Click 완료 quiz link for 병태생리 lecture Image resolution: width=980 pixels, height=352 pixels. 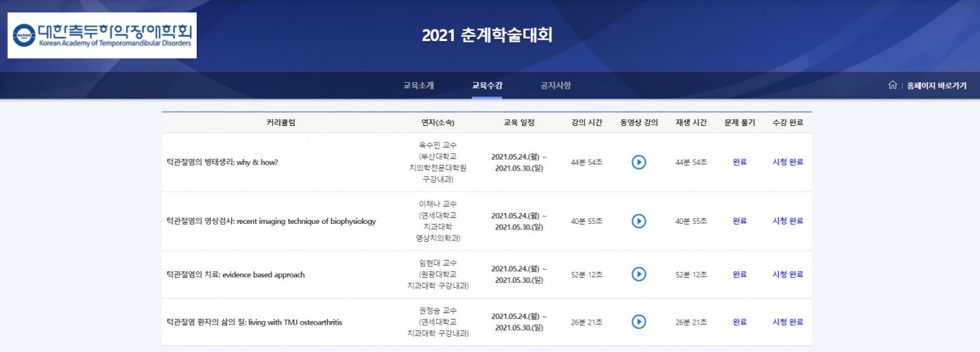(x=739, y=162)
